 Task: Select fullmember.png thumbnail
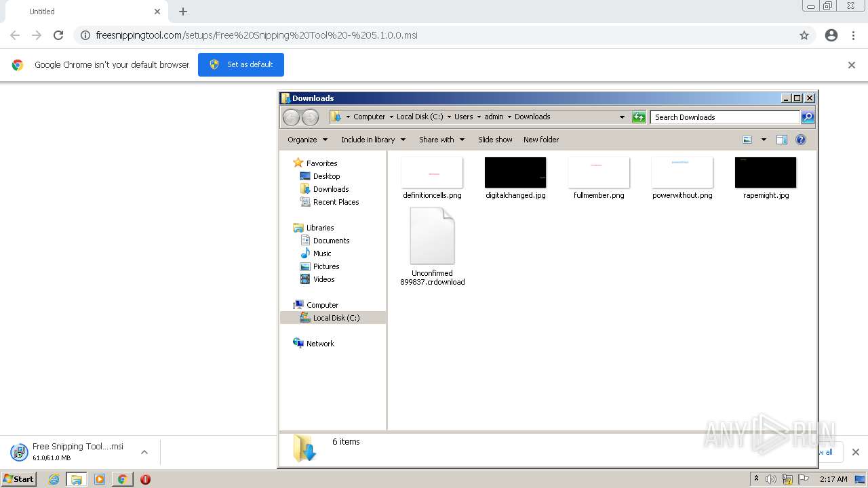[599, 173]
